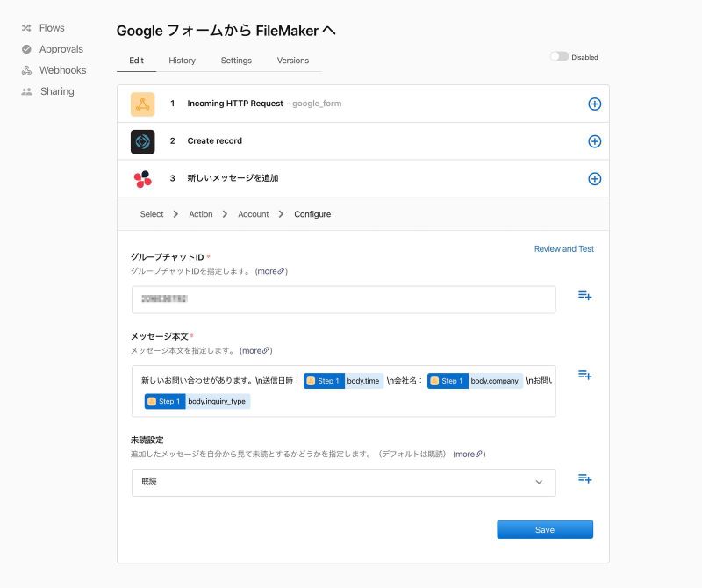Open the Settings tab
This screenshot has height=588, width=702.
(236, 61)
